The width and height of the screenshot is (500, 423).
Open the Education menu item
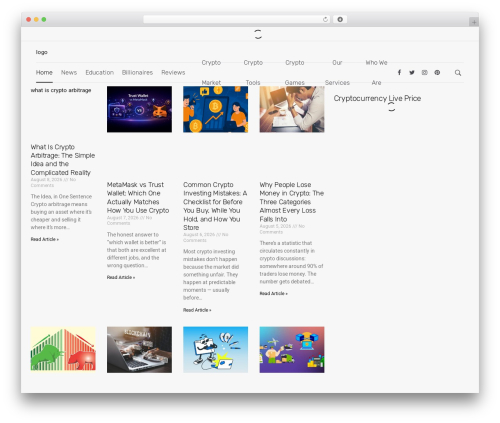tap(99, 72)
